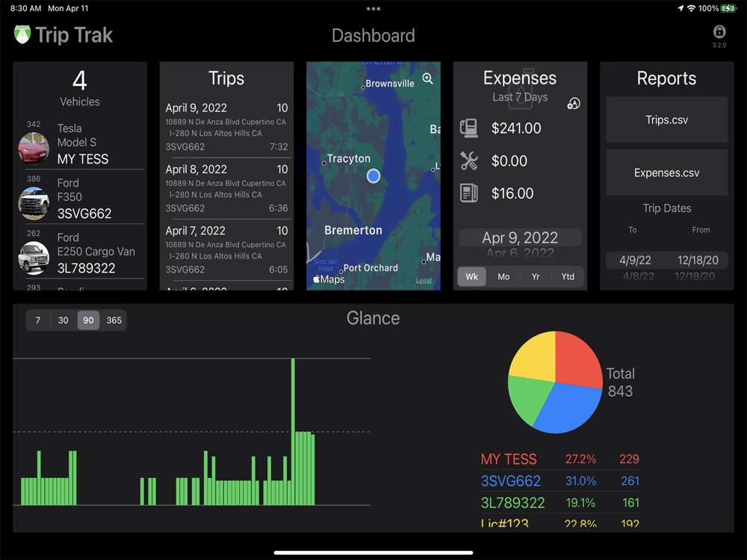The width and height of the screenshot is (747, 560).
Task: Open the Legal link on map
Action: point(424,281)
